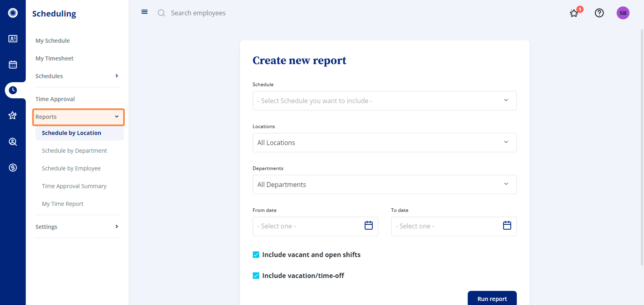Screen dimensions: 644x305
Task: Select the clock scheduling module icon
Action: pyautogui.click(x=13, y=90)
